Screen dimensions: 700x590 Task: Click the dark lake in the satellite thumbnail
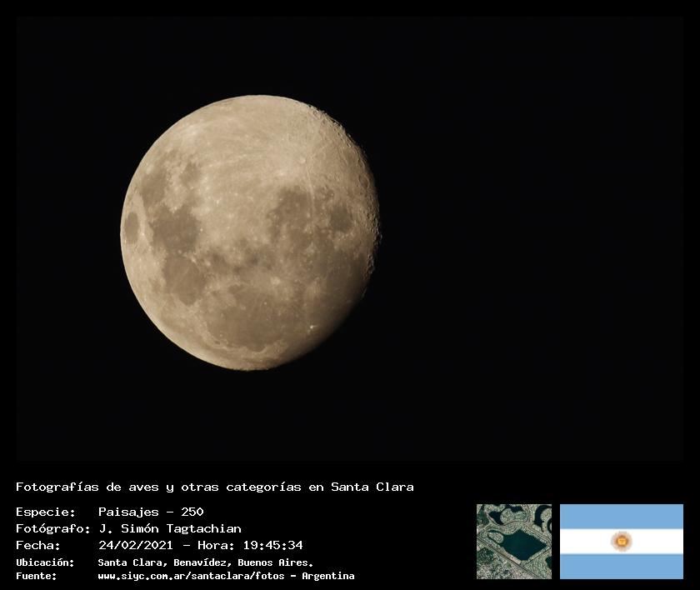tap(525, 546)
